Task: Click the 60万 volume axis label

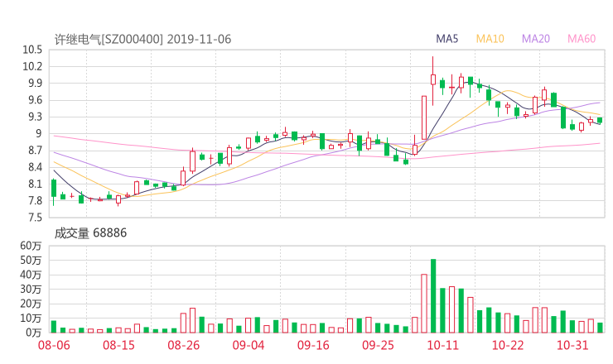Action: pyautogui.click(x=31, y=246)
